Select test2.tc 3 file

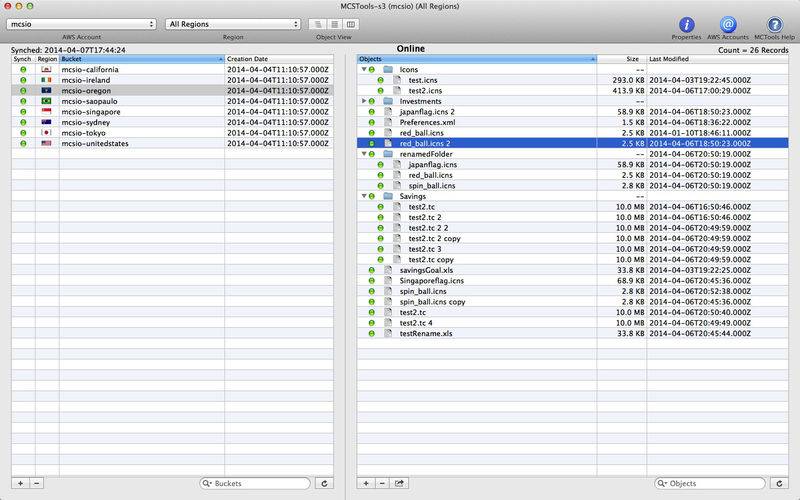(x=572, y=249)
